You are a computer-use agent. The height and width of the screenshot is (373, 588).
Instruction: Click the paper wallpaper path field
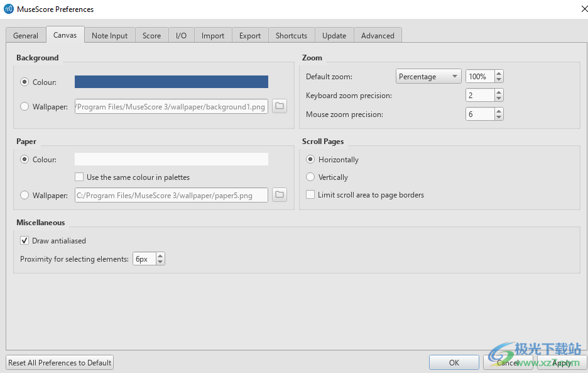(171, 196)
